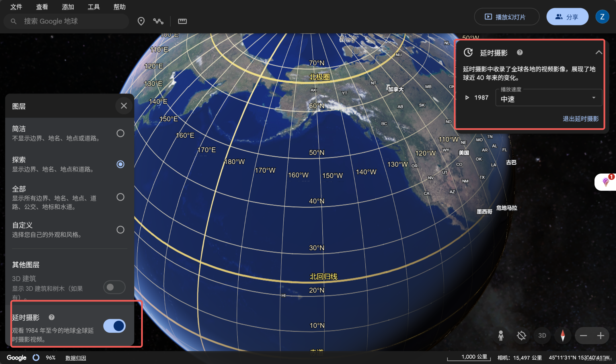Open the 查看 menu
The width and height of the screenshot is (616, 364).
point(42,7)
